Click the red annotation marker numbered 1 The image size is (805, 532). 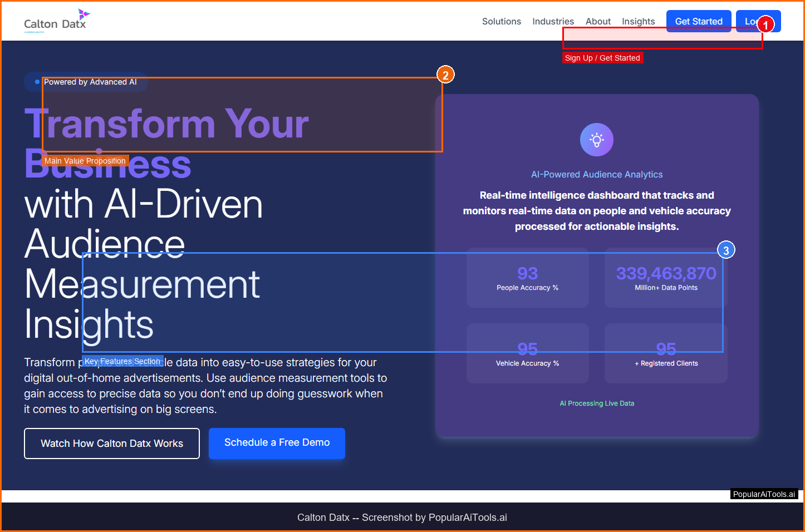[x=765, y=25]
